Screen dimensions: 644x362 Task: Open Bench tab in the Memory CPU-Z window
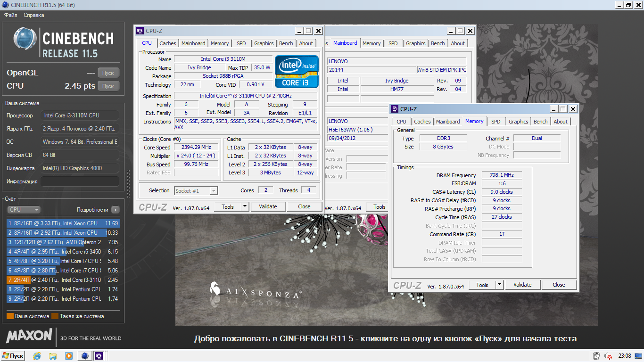point(541,122)
